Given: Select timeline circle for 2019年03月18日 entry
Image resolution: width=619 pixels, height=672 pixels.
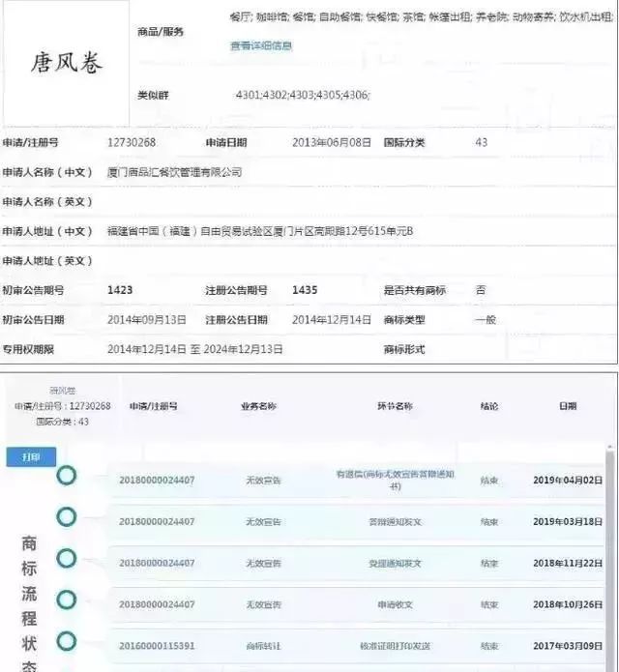Looking at the screenshot, I should 67,517.
